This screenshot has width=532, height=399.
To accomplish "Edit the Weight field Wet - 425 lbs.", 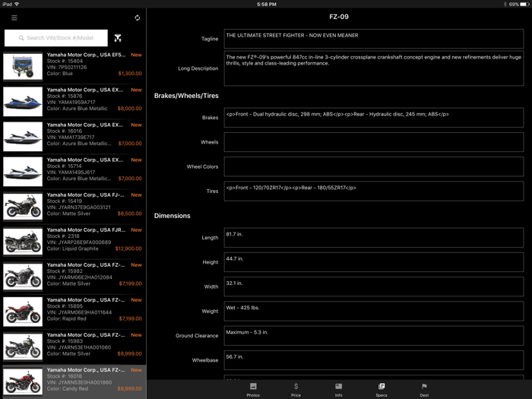I will [374, 311].
